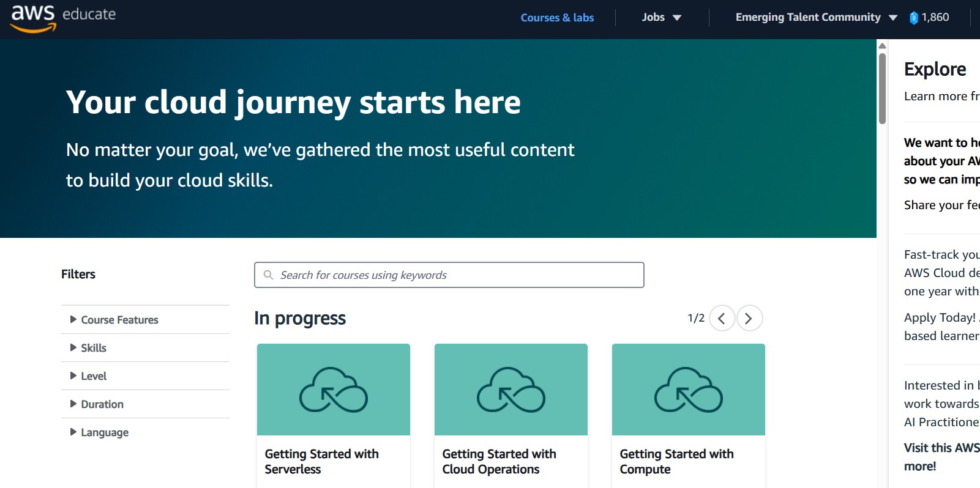Open the Courses & labs page

(557, 18)
